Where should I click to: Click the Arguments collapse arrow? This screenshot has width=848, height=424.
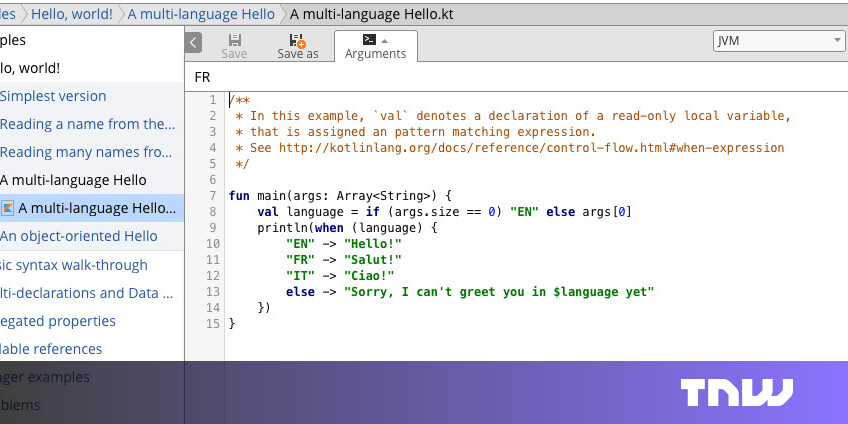click(x=385, y=39)
